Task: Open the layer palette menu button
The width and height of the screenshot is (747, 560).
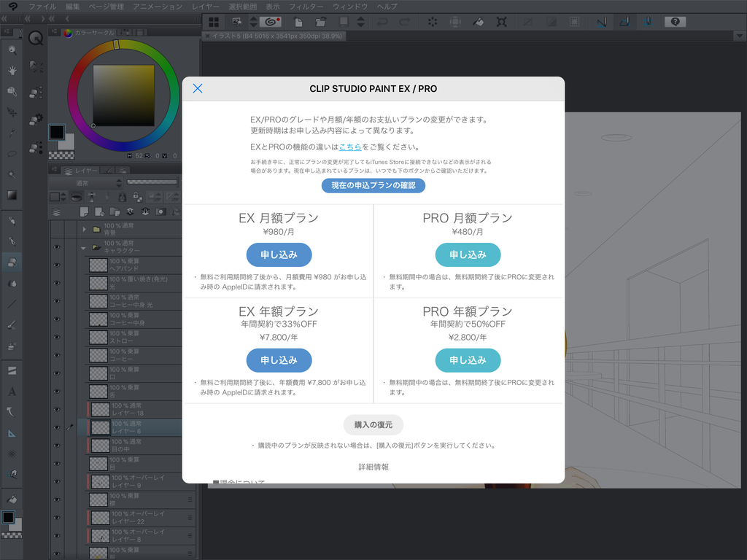Action: coord(55,169)
